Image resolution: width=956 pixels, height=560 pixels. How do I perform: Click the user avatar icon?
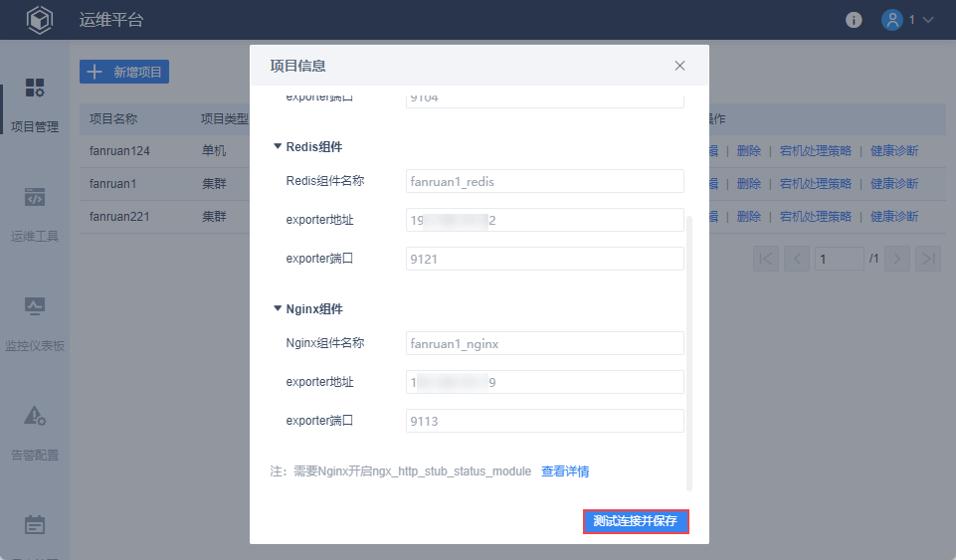click(x=892, y=20)
